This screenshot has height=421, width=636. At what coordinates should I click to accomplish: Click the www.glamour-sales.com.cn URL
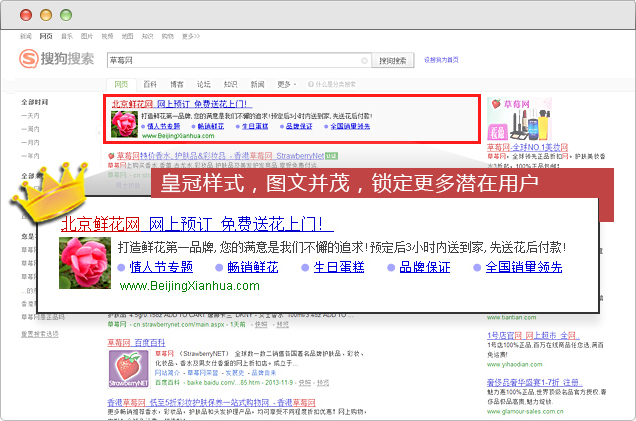(x=525, y=411)
